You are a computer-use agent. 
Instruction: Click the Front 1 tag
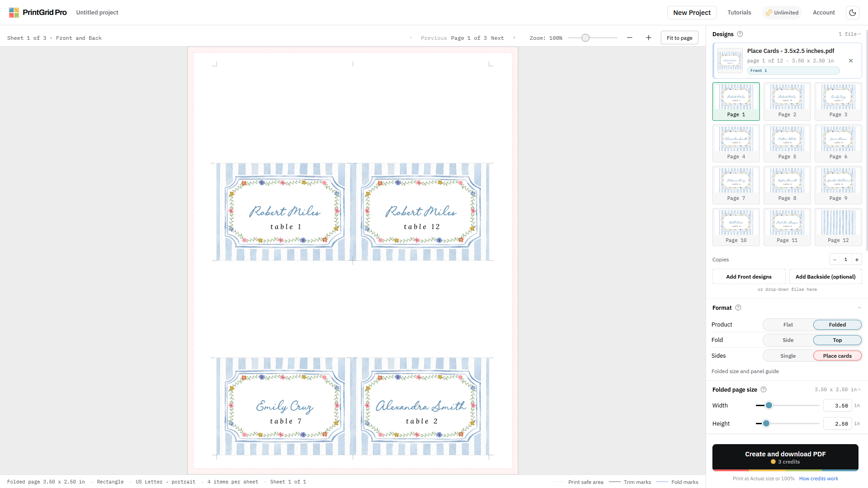pyautogui.click(x=794, y=71)
